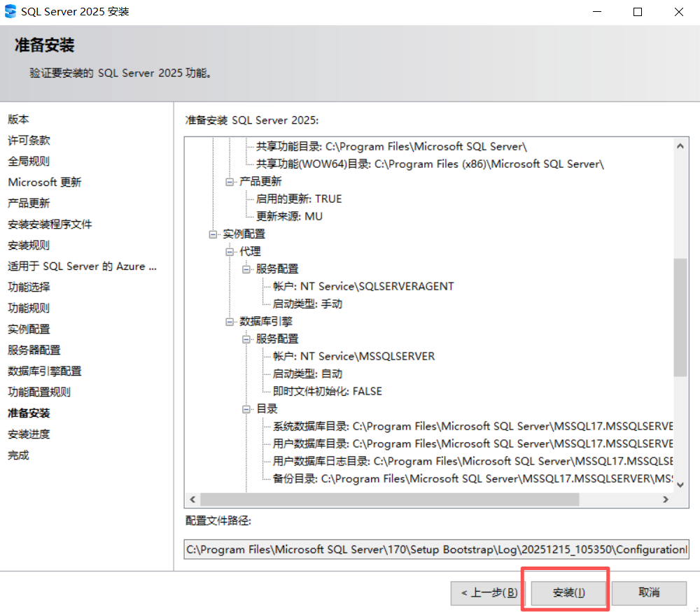700x612 pixels.
Task: Cancel setup with 取消 button
Action: tap(649, 592)
